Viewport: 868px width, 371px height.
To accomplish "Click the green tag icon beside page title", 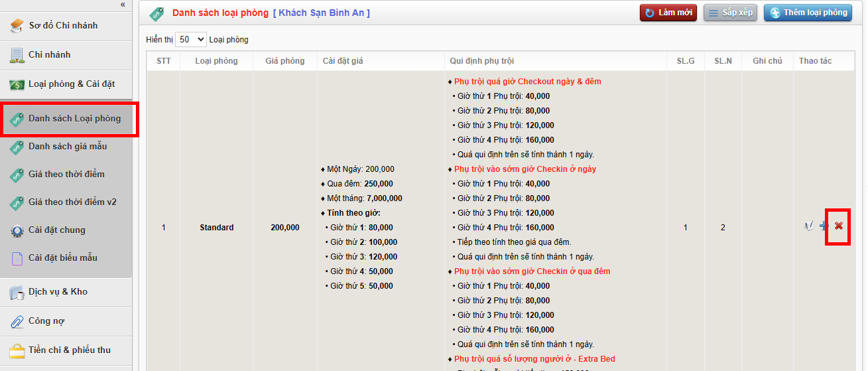I will tap(156, 13).
